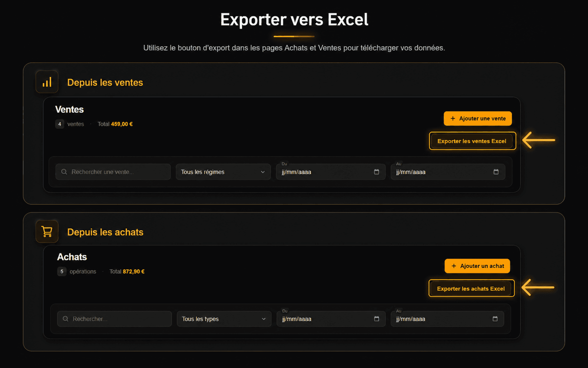Click the Ventes Au date field
The width and height of the screenshot is (588, 368).
448,172
